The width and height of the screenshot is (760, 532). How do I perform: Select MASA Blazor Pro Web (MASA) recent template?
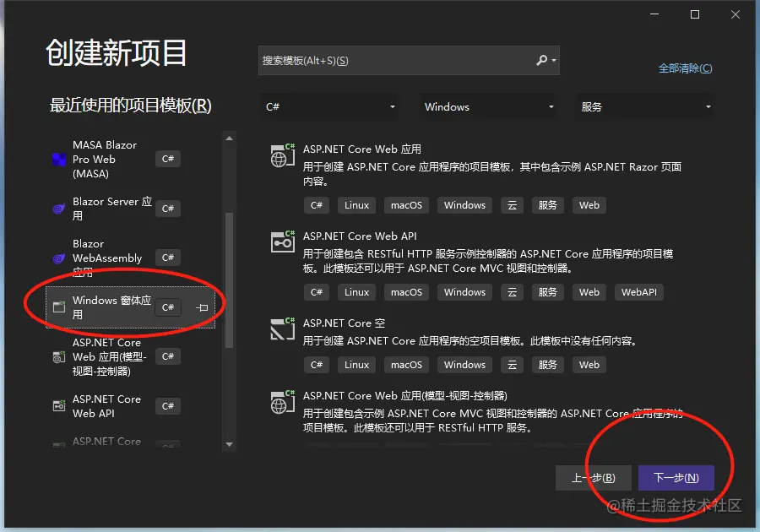[x=131, y=160]
